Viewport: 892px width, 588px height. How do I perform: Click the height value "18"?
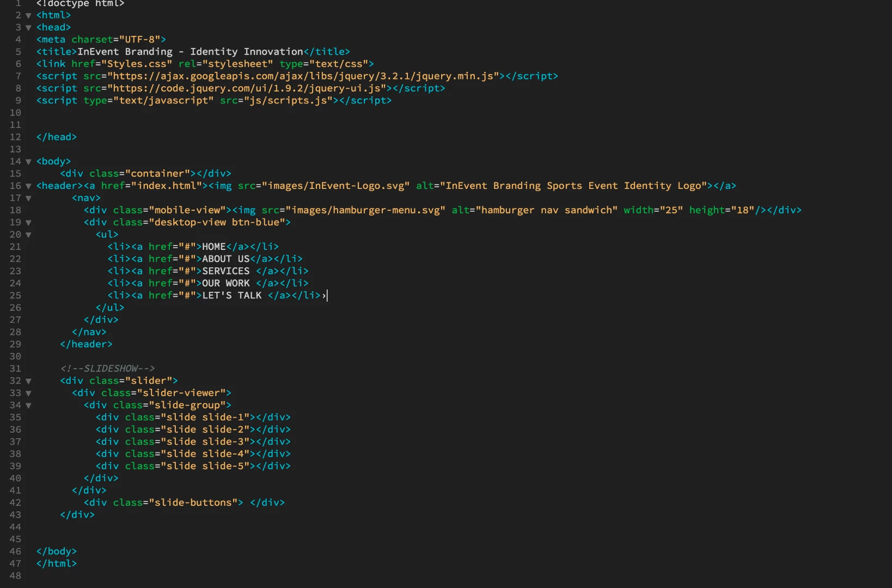[x=742, y=210]
